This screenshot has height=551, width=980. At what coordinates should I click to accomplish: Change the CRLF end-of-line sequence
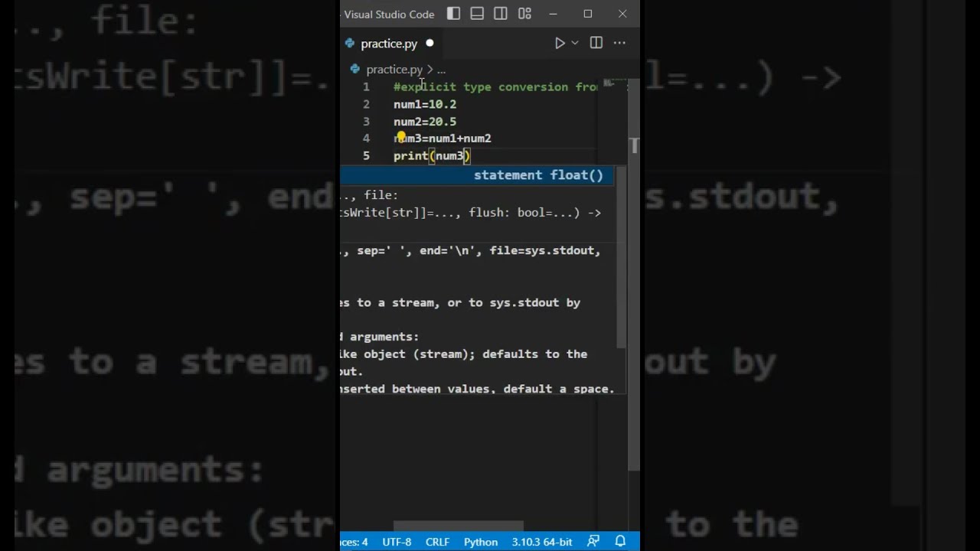pyautogui.click(x=438, y=542)
